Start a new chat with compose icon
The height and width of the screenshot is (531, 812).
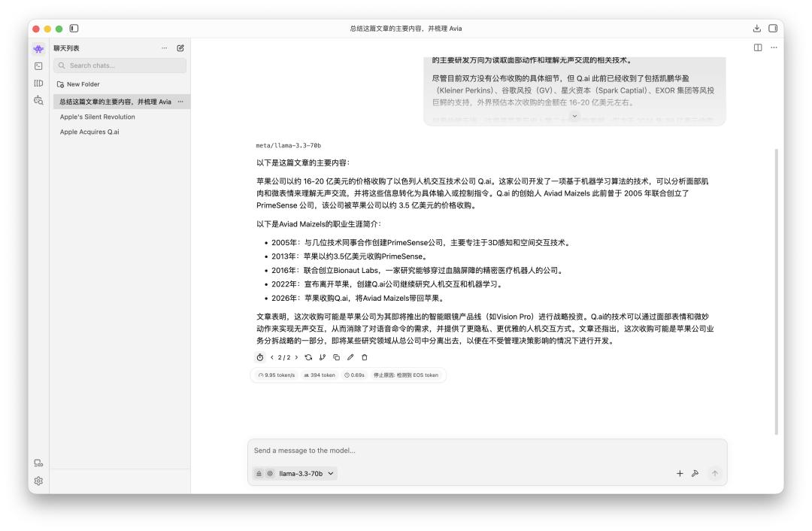(x=180, y=48)
